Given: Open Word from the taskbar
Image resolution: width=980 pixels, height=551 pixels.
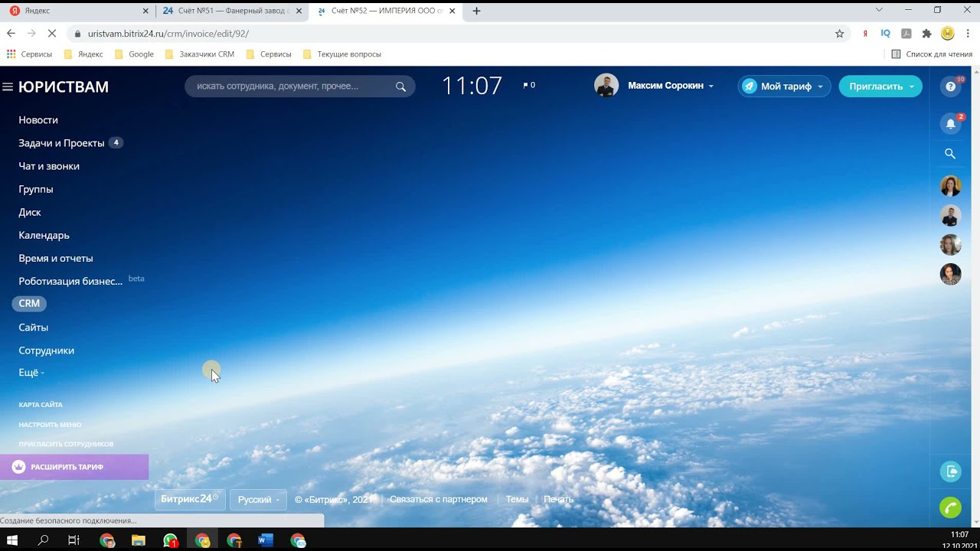Looking at the screenshot, I should [266, 540].
